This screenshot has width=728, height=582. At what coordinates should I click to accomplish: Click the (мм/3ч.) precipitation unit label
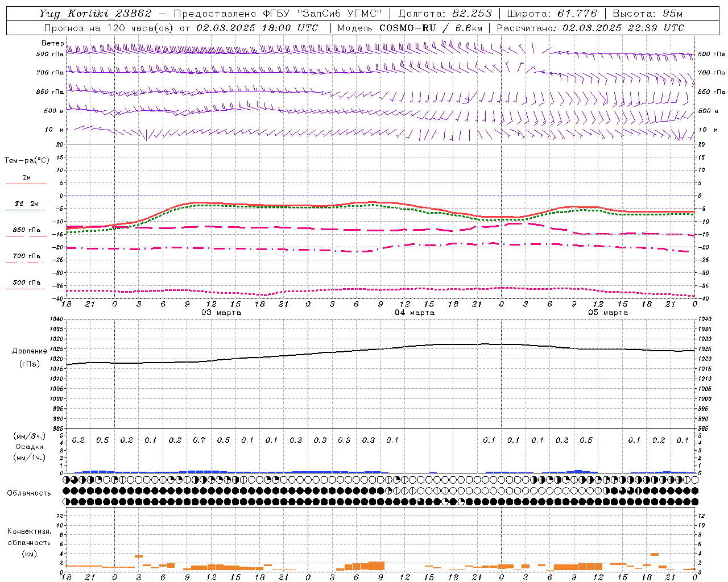[30, 436]
